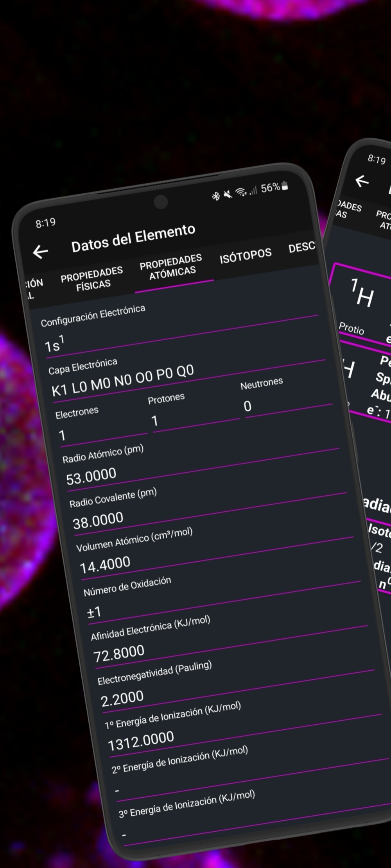Tap the ¹H isotope symbol on second phone
The image size is (391, 868).
coord(362,293)
